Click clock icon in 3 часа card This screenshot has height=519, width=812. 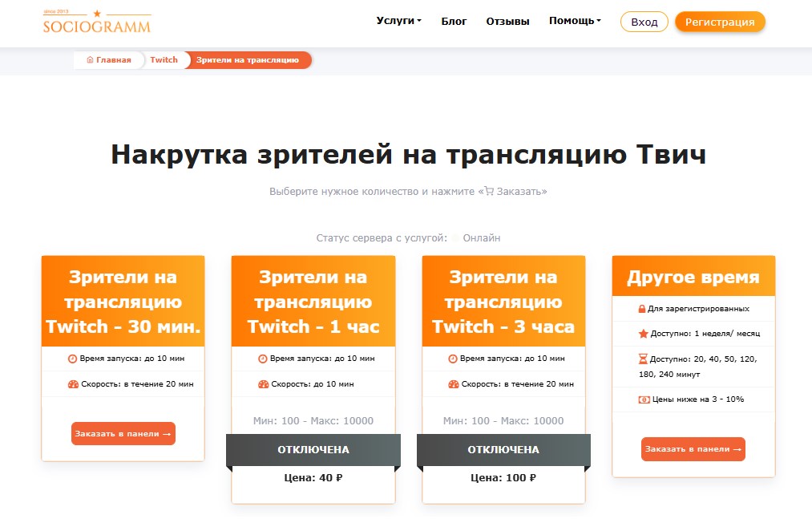pyautogui.click(x=453, y=359)
